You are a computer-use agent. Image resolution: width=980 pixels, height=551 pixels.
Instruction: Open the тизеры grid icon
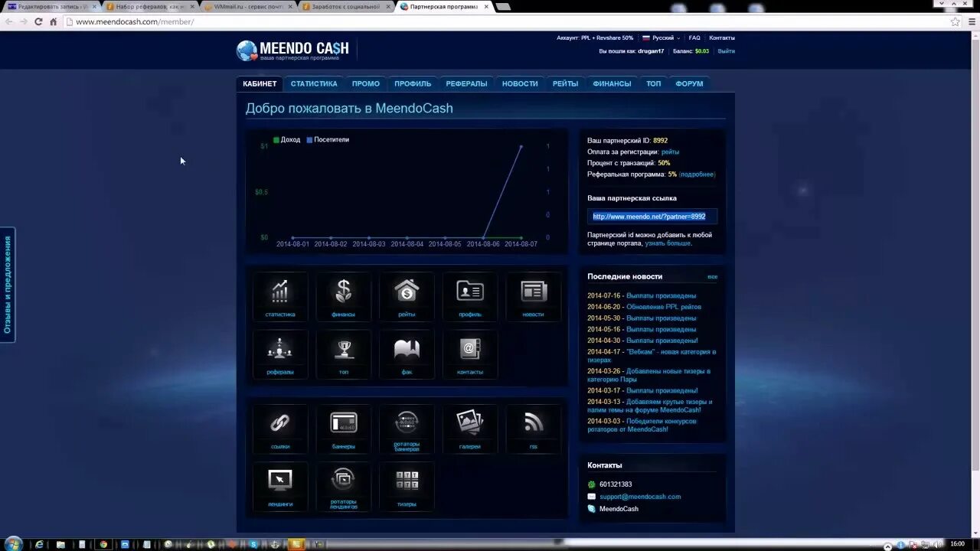point(407,486)
